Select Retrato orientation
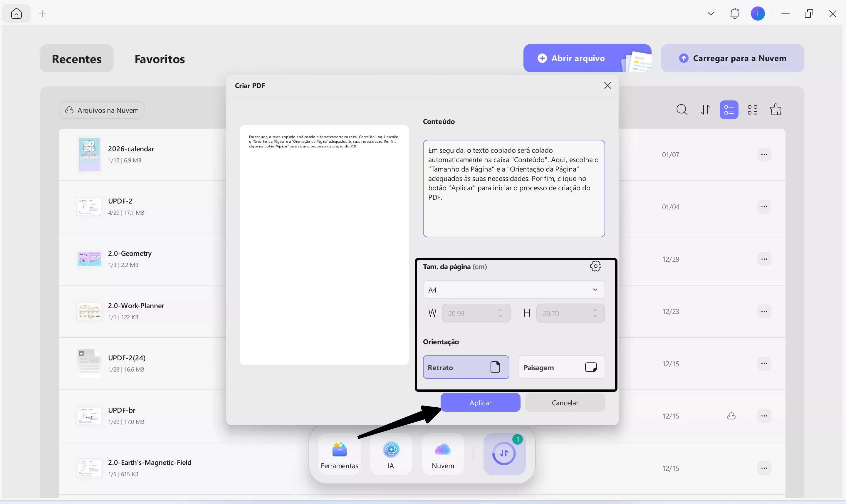846x504 pixels. pyautogui.click(x=466, y=367)
